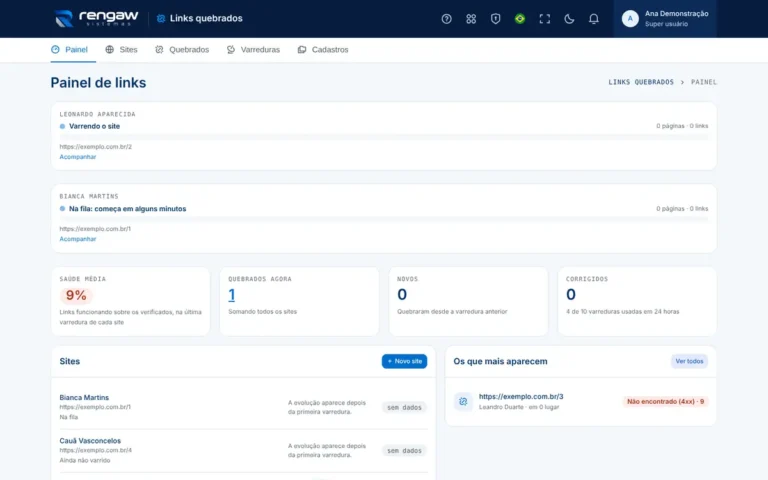Click the user avatar circle 'A'
768x480 pixels.
click(x=630, y=19)
